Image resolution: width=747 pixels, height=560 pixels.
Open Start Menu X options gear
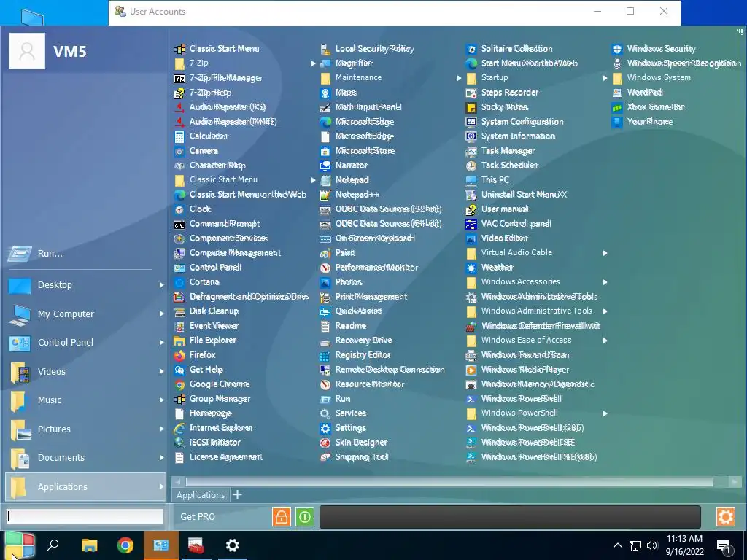[x=726, y=517]
